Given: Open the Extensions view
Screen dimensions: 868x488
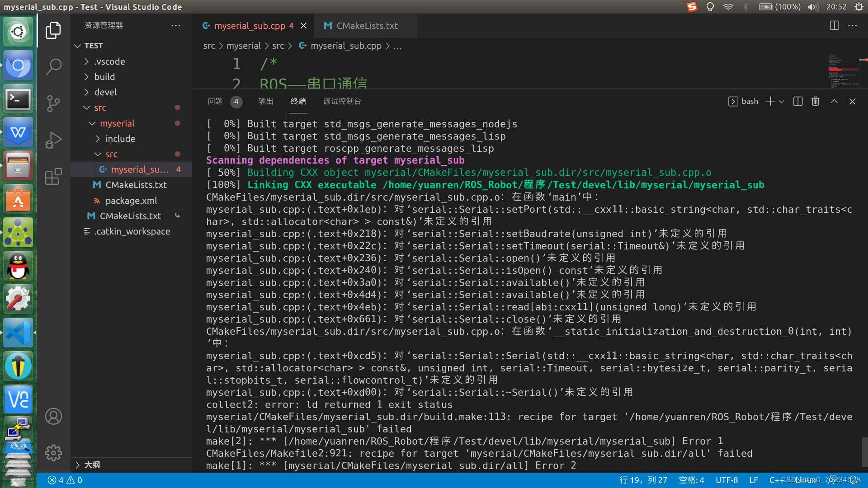Looking at the screenshot, I should 53,177.
